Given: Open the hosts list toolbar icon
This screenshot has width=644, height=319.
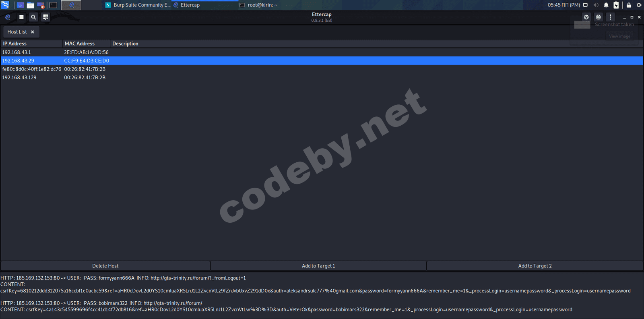Looking at the screenshot, I should point(45,17).
